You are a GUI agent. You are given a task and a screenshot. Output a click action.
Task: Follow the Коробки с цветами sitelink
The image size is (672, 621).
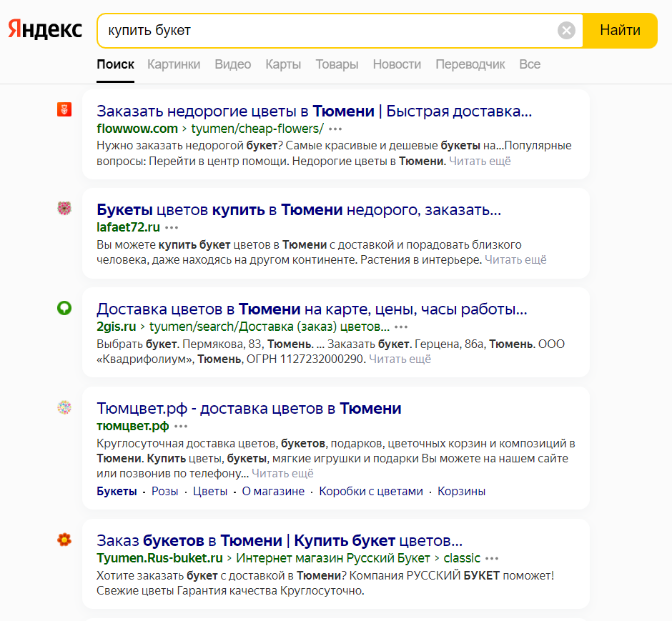tap(371, 492)
